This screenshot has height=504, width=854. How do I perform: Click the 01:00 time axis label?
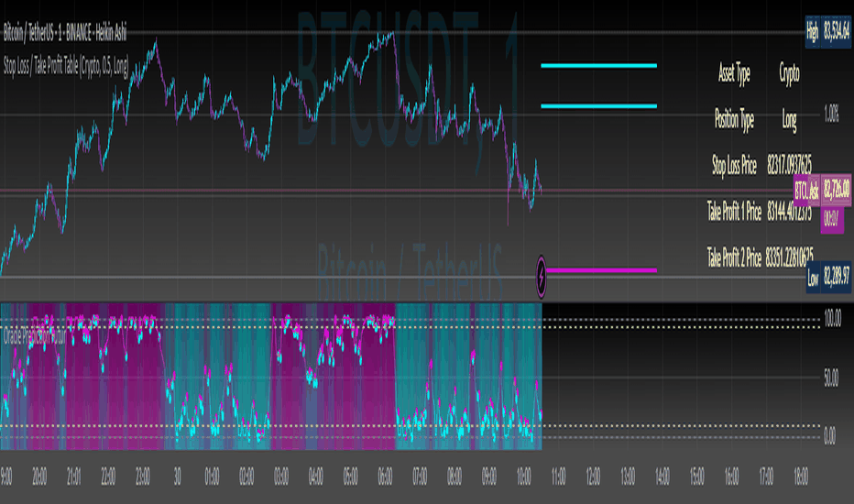(x=212, y=477)
